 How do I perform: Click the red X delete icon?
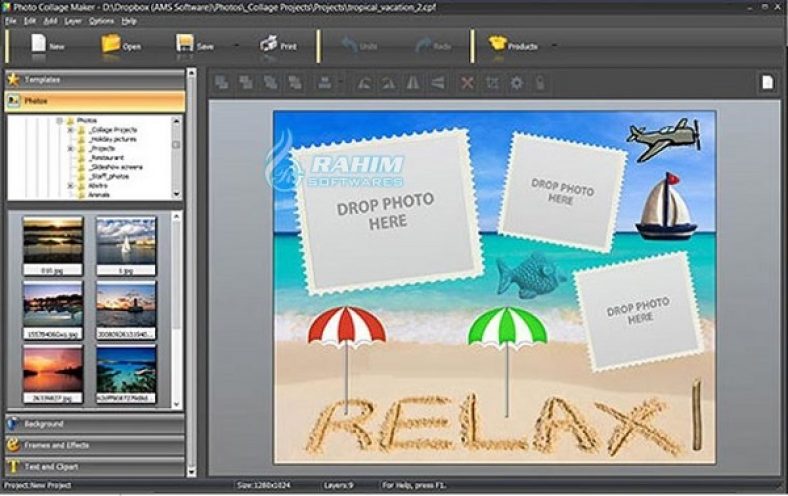[x=467, y=83]
